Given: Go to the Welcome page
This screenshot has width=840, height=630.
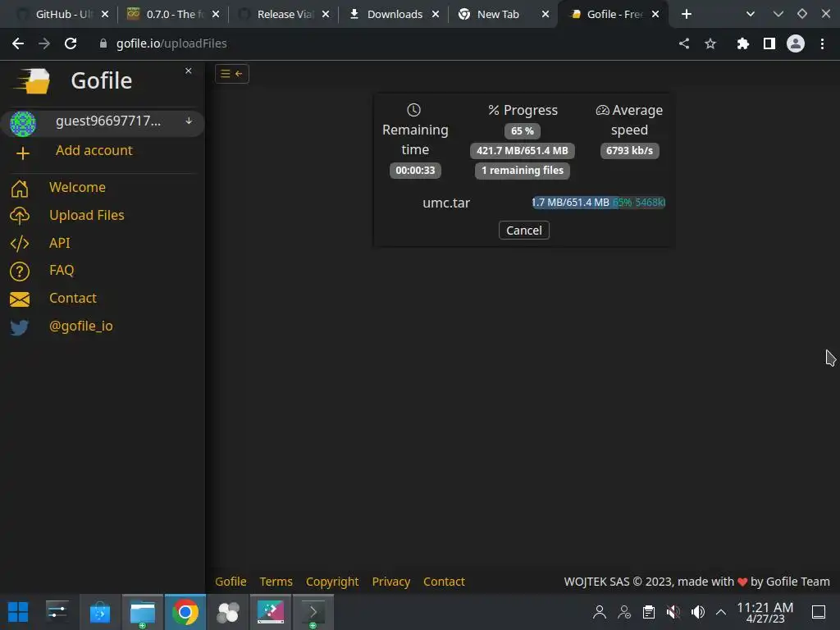Looking at the screenshot, I should tap(77, 188).
